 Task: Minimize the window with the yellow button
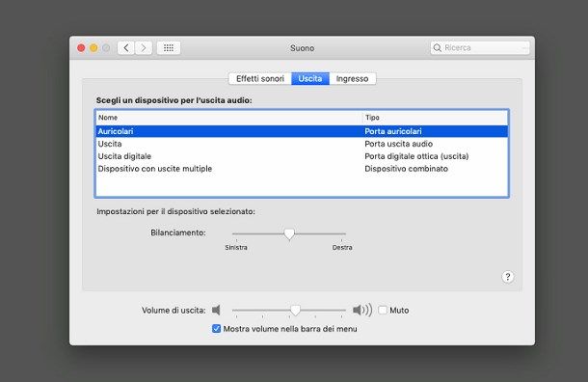click(x=94, y=48)
